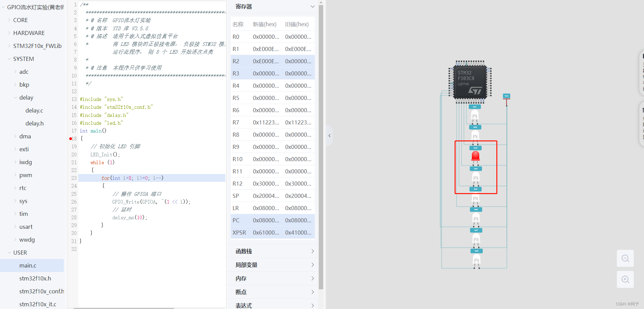Open delay.h file
The image size is (644, 309).
35,123
